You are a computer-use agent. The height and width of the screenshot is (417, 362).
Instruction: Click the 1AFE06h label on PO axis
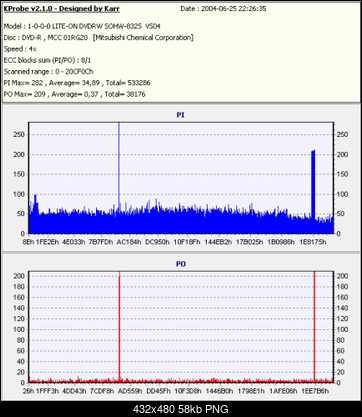(283, 391)
